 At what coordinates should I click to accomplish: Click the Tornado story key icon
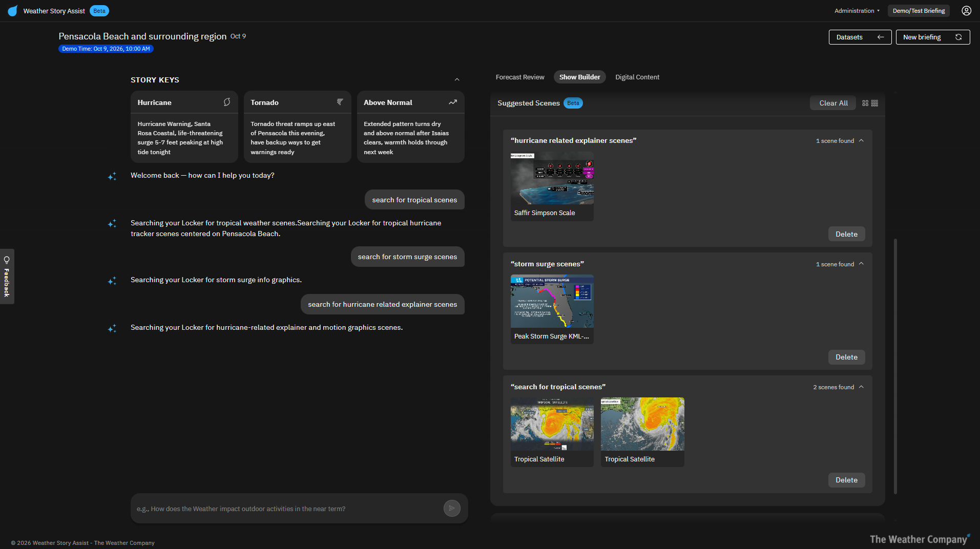point(340,102)
